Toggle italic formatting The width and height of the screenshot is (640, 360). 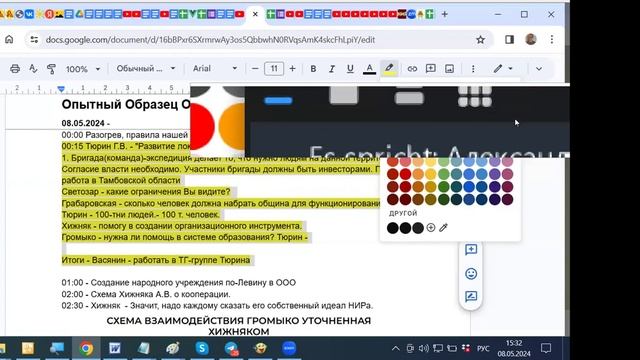pos(332,69)
